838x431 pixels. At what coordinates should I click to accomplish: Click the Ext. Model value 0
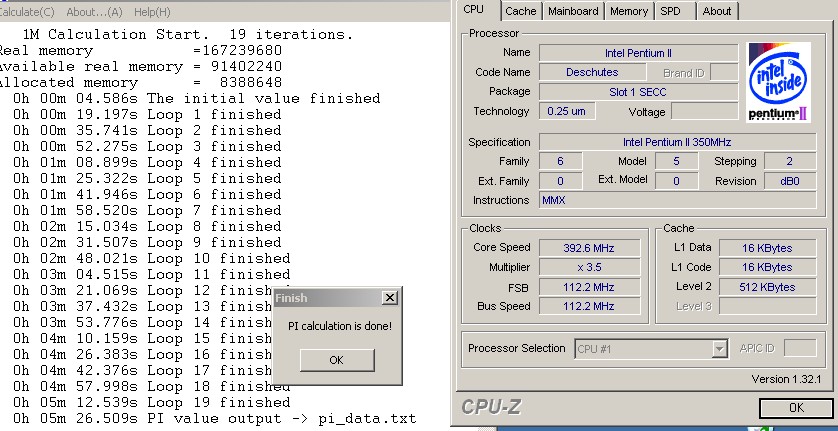[676, 181]
